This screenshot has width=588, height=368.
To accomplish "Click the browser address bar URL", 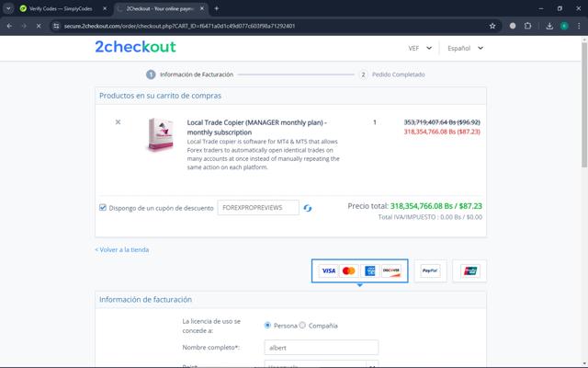I will pyautogui.click(x=180, y=26).
